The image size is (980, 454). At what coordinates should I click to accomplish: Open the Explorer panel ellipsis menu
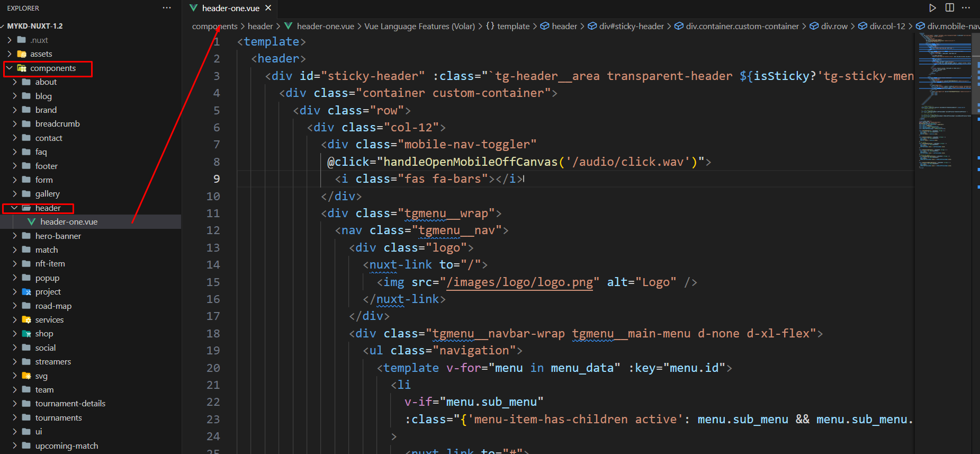[x=167, y=8]
